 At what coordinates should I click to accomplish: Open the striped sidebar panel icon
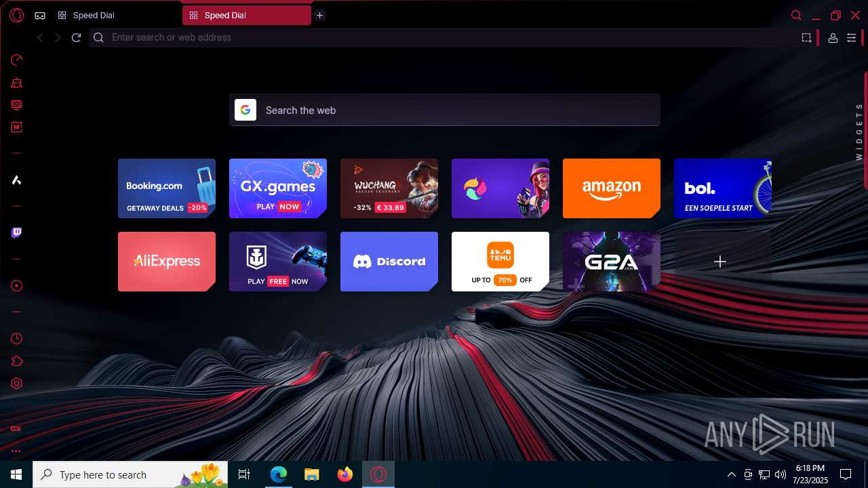point(16,105)
